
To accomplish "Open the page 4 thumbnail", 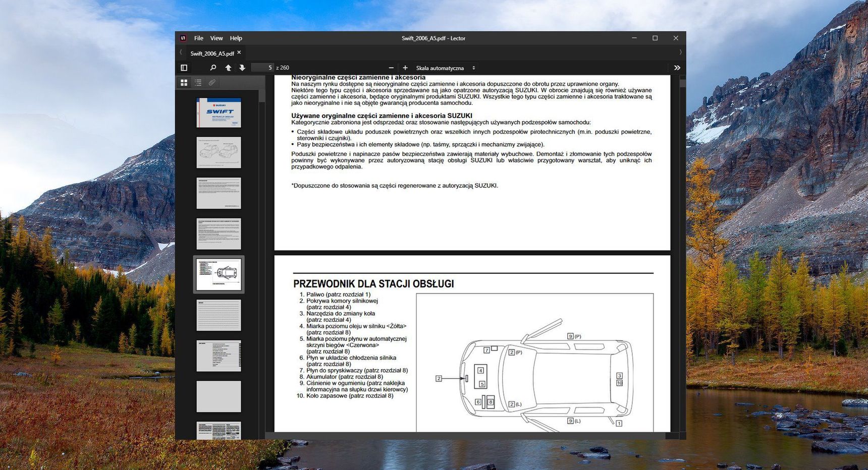I will (x=219, y=234).
